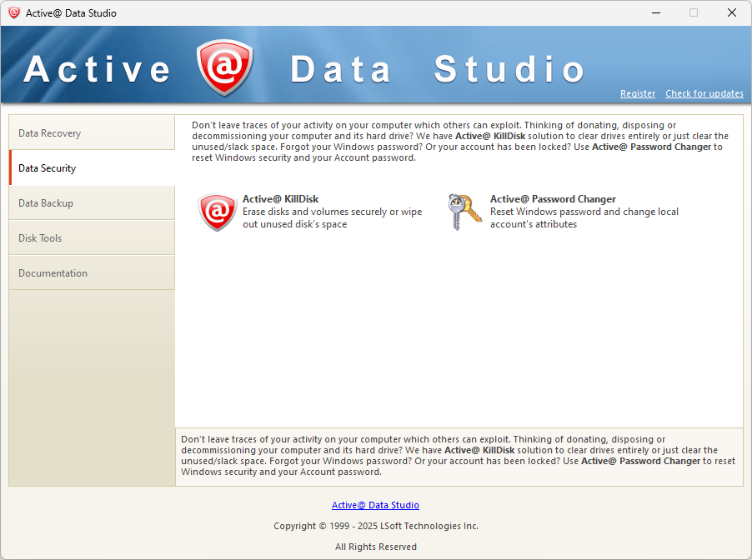
Task: Close the Active@ Data Studio window
Action: point(732,13)
